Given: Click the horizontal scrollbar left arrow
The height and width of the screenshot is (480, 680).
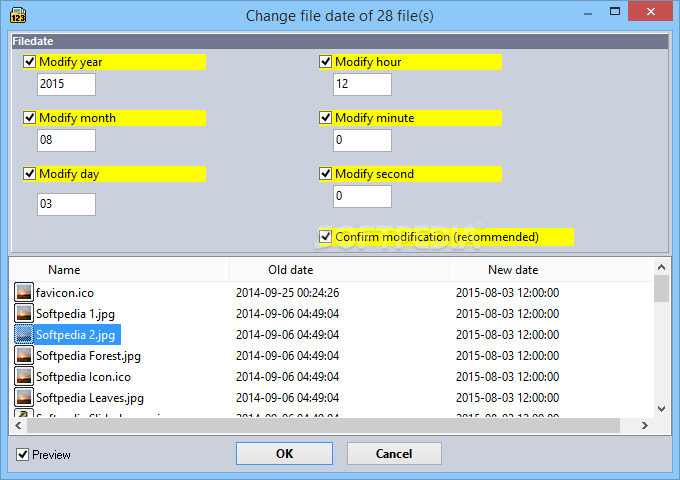Looking at the screenshot, I should [18, 425].
